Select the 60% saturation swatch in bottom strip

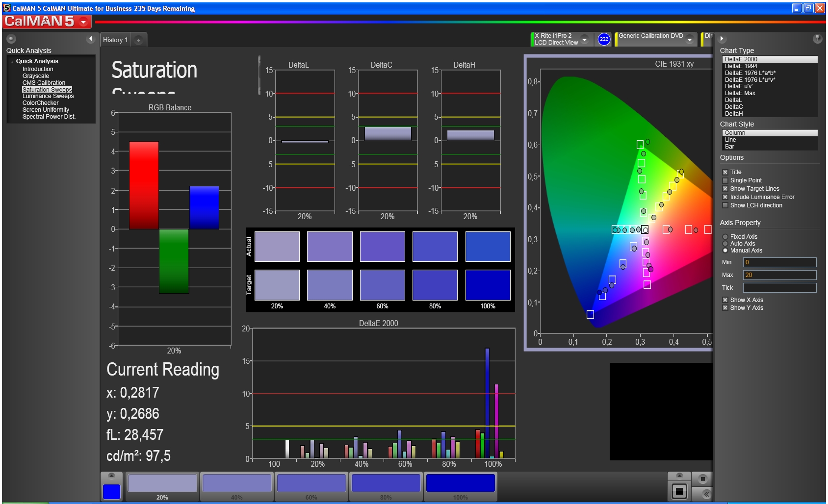(311, 486)
